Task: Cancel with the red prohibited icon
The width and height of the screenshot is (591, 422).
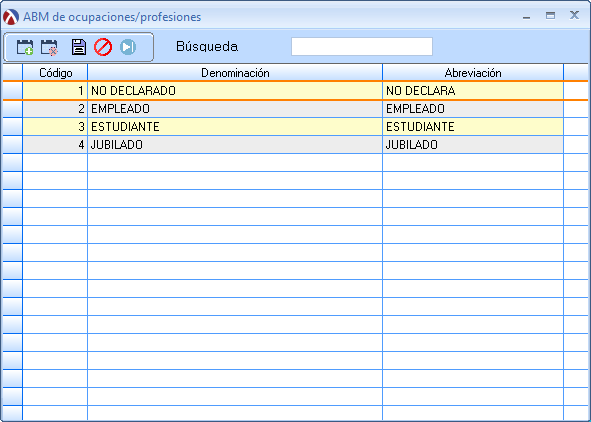Action: (103, 47)
